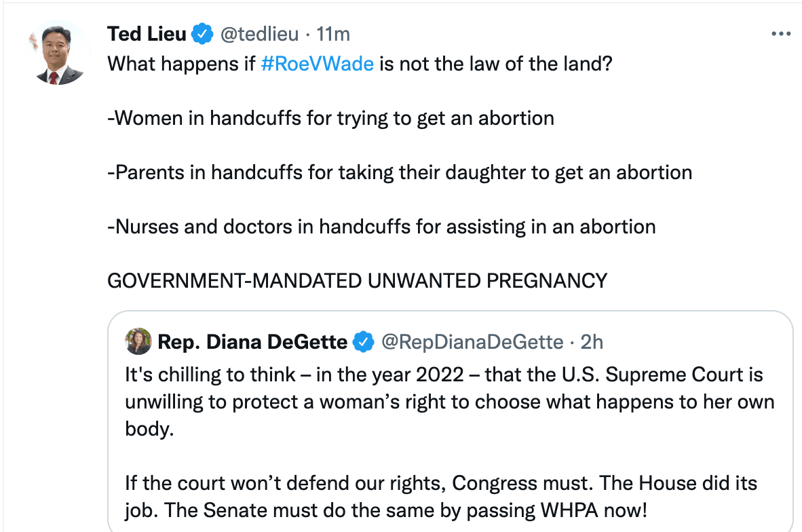Open the #RoeVWade hashtag
Image resolution: width=802 pixels, height=532 pixels.
point(318,63)
